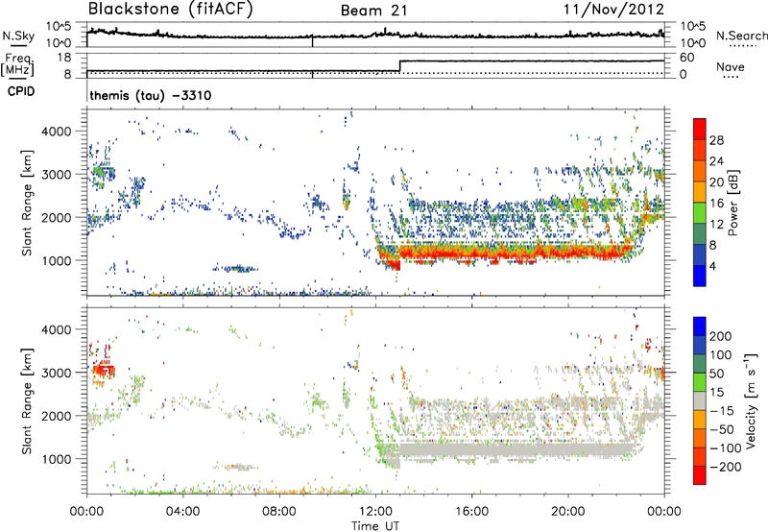Pick the light green Power colorbar band near 12
The width and height of the screenshot is (768, 532).
click(700, 212)
